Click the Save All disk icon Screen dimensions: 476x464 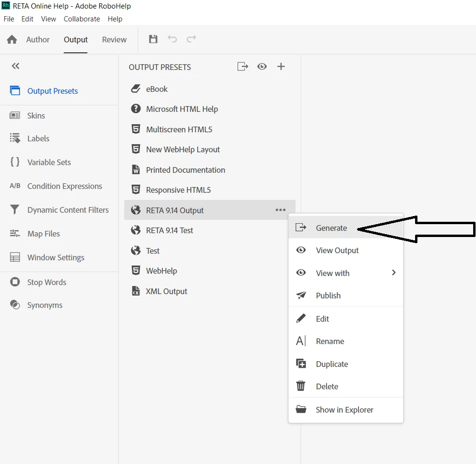click(153, 39)
